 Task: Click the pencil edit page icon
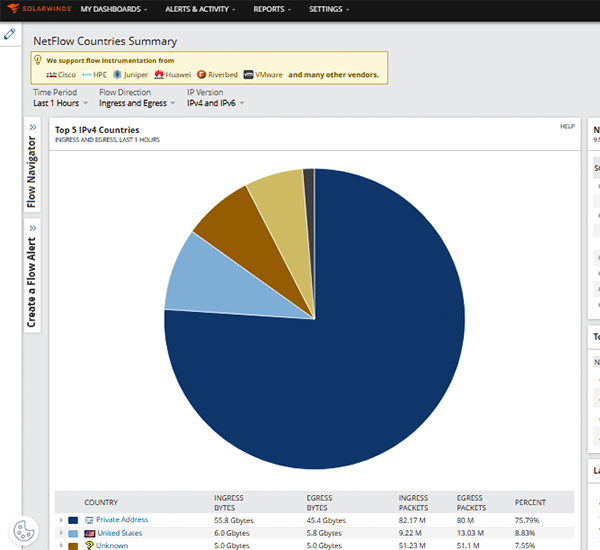click(x=10, y=34)
